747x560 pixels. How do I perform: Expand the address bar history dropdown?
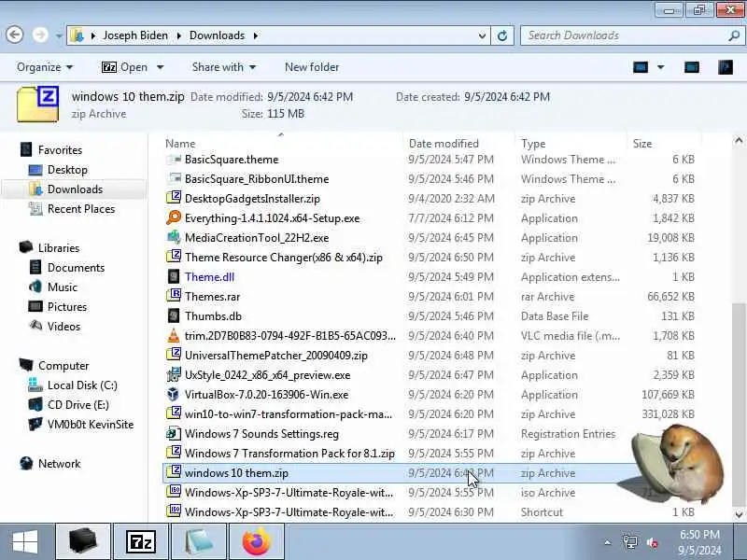click(482, 35)
